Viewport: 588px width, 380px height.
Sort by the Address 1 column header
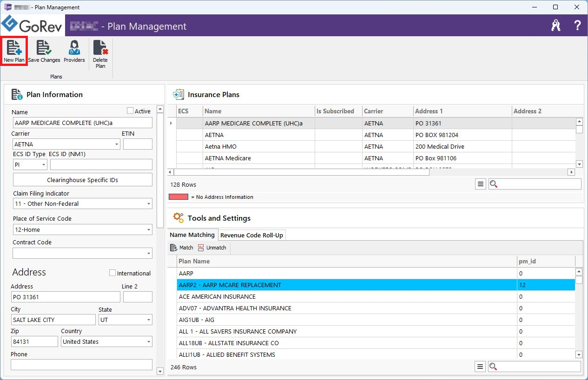coord(462,111)
